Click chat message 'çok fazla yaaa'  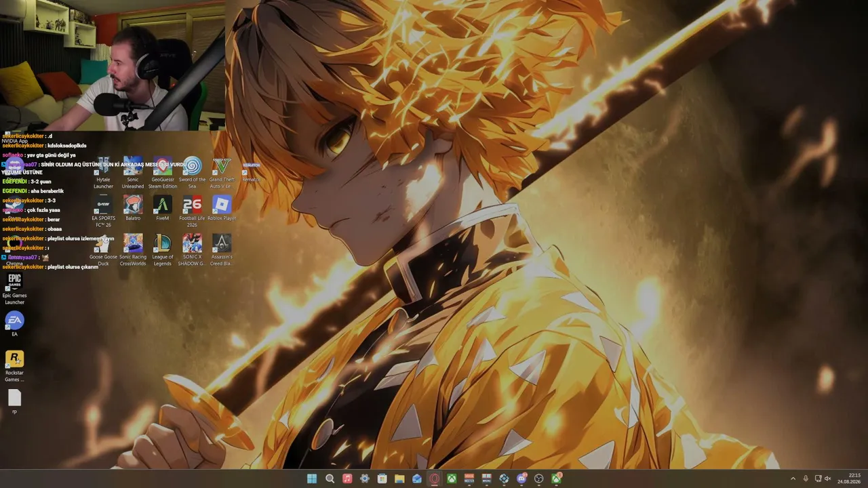click(43, 210)
